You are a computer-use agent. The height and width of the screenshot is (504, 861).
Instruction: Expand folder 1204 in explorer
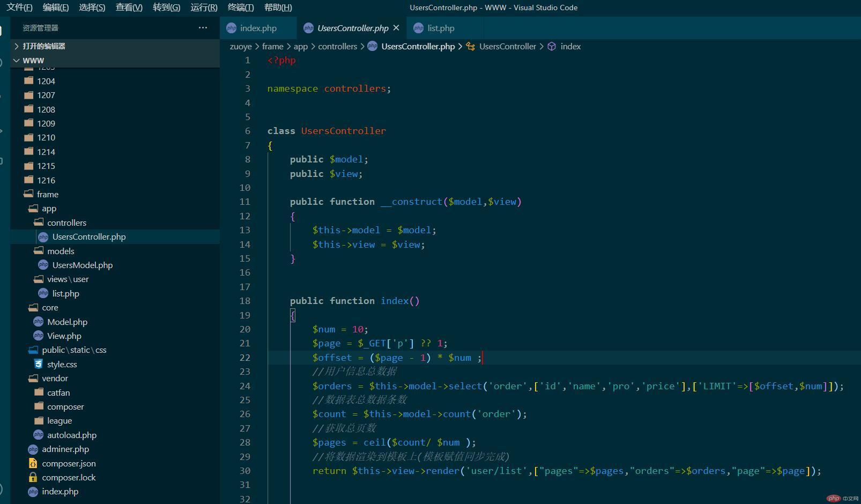click(x=115, y=81)
